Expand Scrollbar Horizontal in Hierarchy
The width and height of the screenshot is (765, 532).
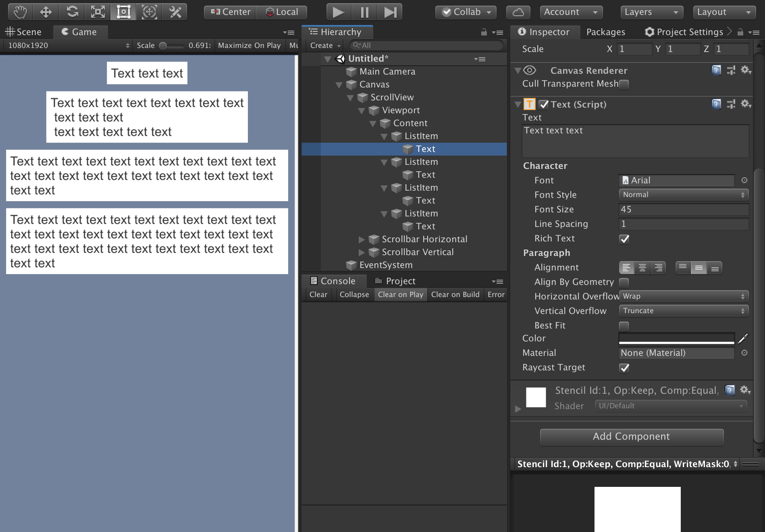click(362, 239)
